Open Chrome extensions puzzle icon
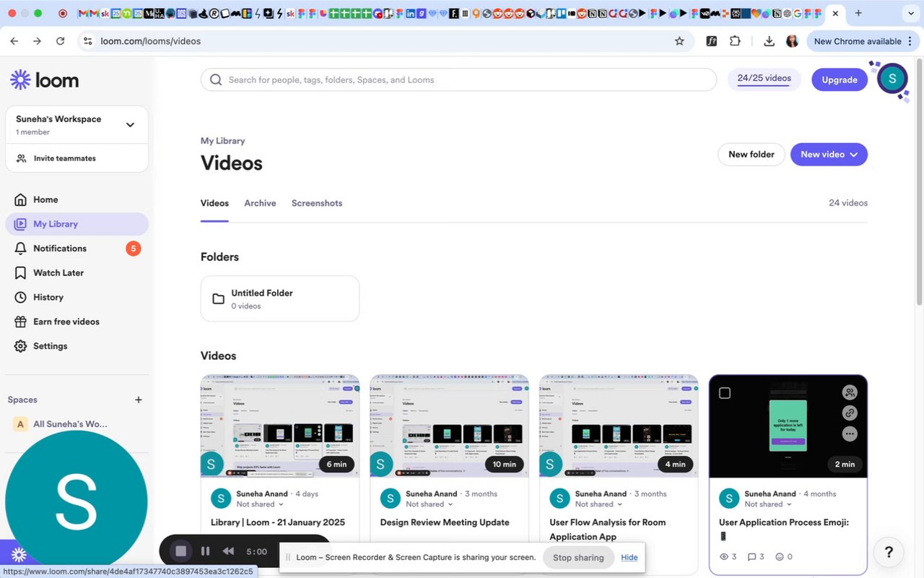This screenshot has height=578, width=924. (735, 41)
